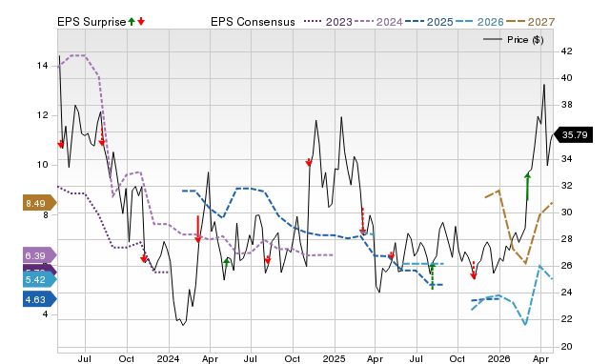Click the 42 label on the right price axis
The width and height of the screenshot is (610, 364).
(566, 51)
